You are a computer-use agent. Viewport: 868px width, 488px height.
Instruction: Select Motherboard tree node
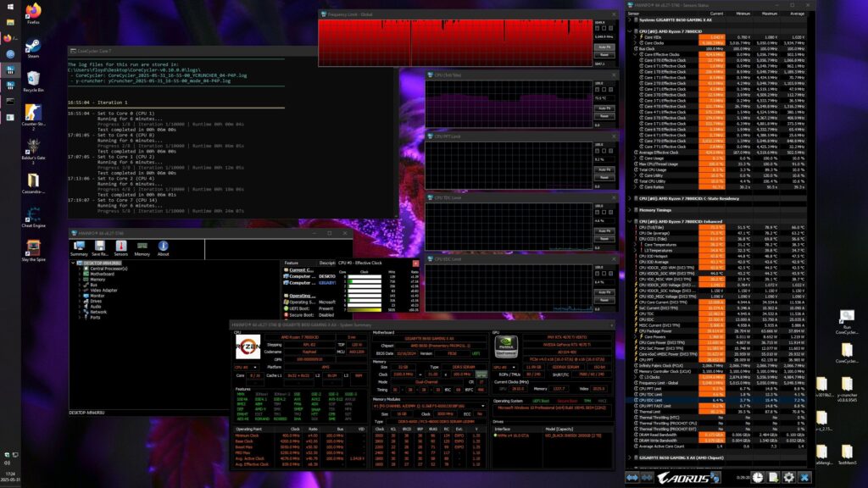102,274
